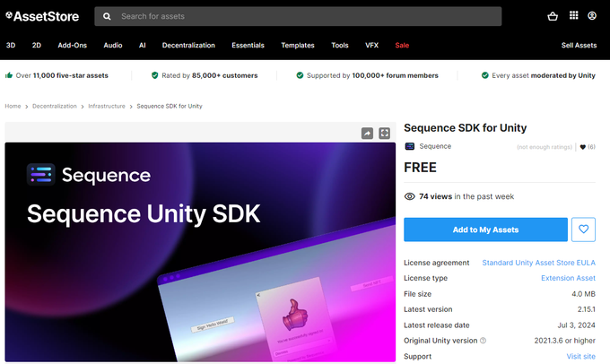Click Supported by 100,000+ forum members text
The height and width of the screenshot is (364, 610).
(372, 75)
